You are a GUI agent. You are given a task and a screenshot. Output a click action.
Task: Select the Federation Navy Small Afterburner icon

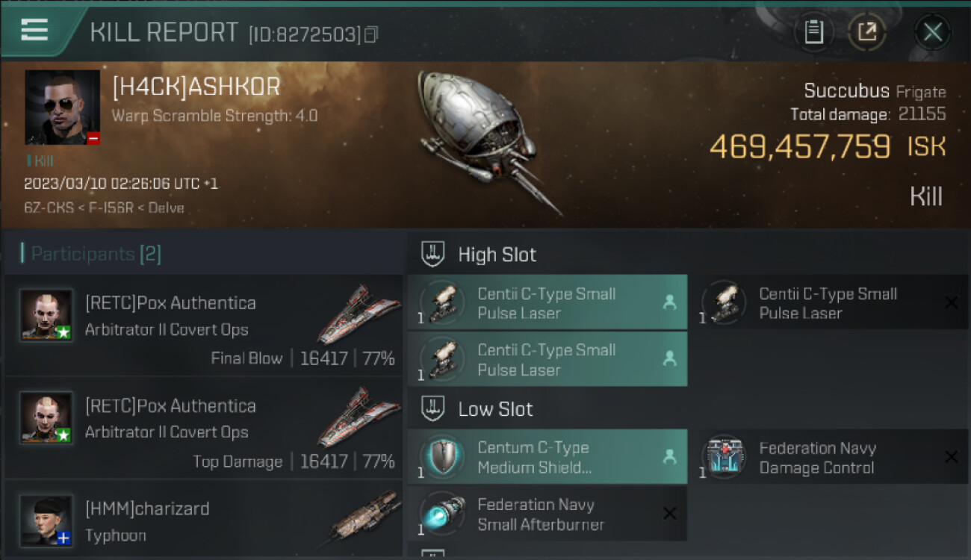(441, 514)
